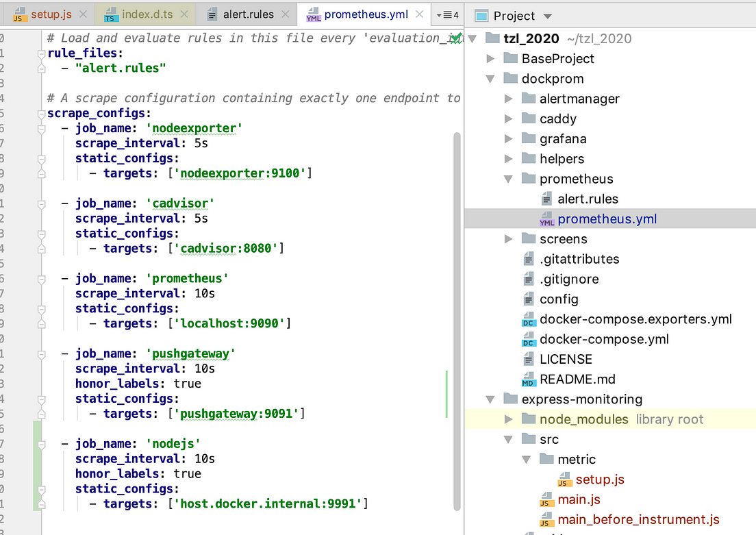Expand the grafana folder
756x535 pixels.
(508, 139)
